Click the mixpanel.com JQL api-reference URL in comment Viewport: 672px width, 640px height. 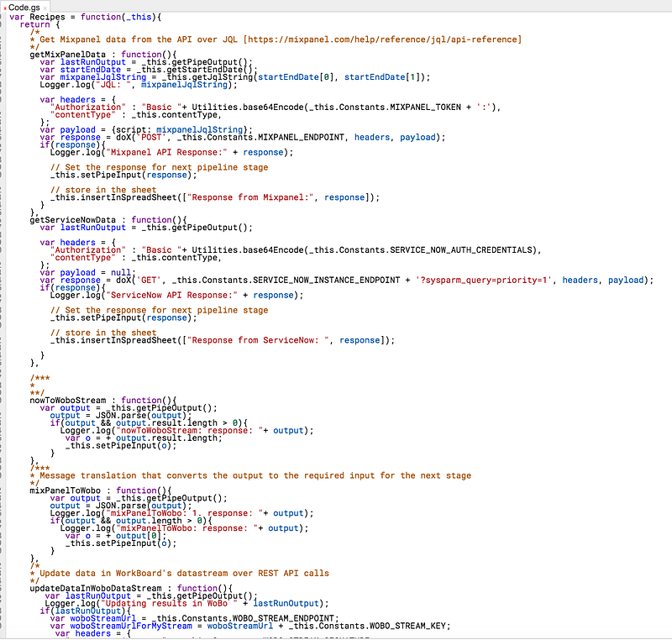click(382, 39)
